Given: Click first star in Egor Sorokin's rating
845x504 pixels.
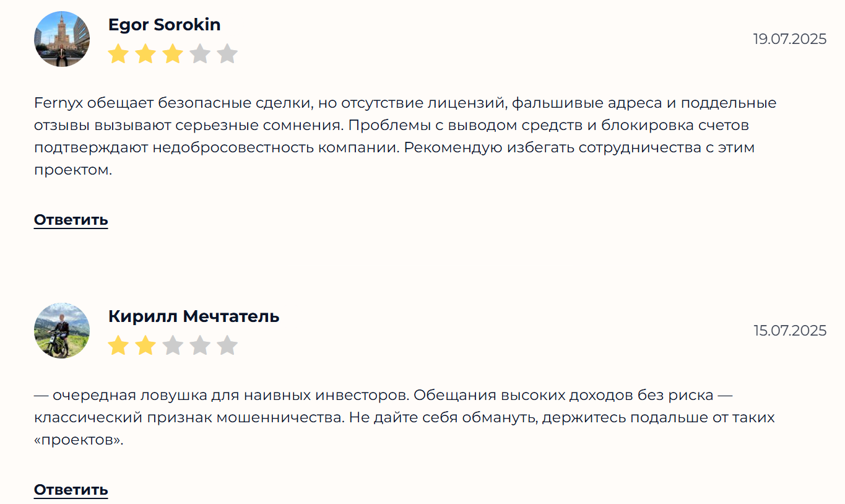Looking at the screenshot, I should (118, 54).
